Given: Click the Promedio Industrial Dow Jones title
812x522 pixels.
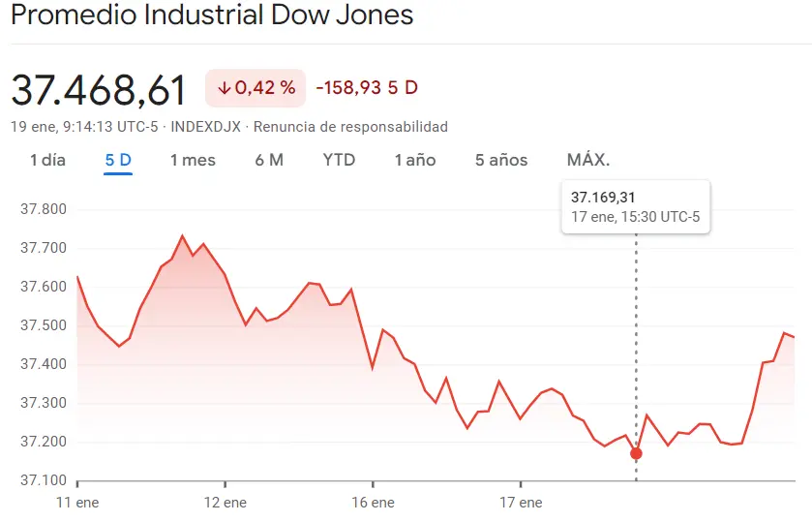Looking at the screenshot, I should click(212, 15).
